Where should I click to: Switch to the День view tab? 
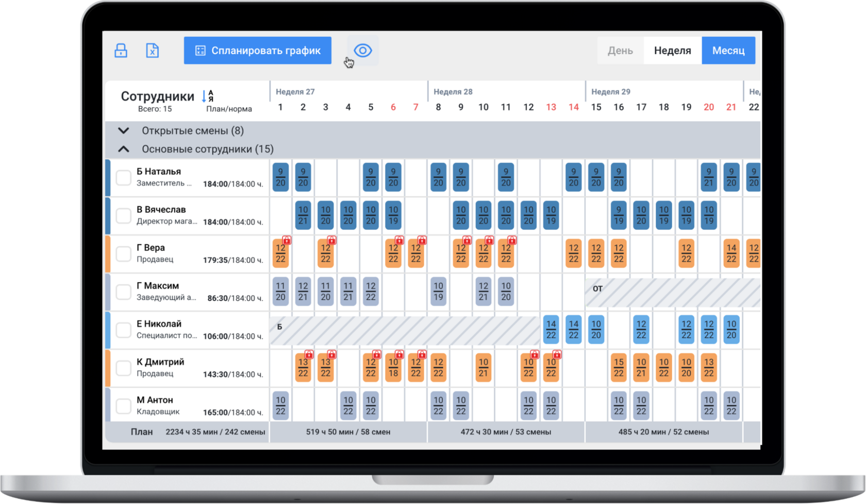tap(620, 51)
